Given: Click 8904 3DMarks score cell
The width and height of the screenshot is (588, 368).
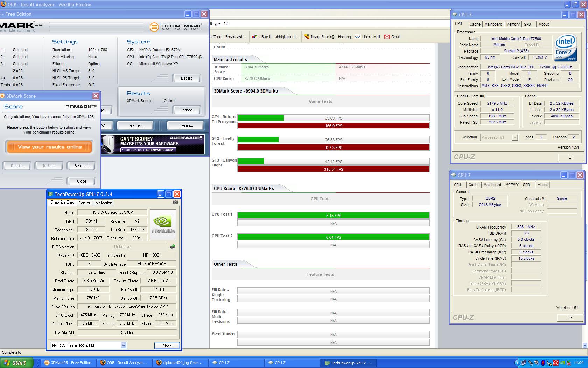Looking at the screenshot, I should click(288, 69).
